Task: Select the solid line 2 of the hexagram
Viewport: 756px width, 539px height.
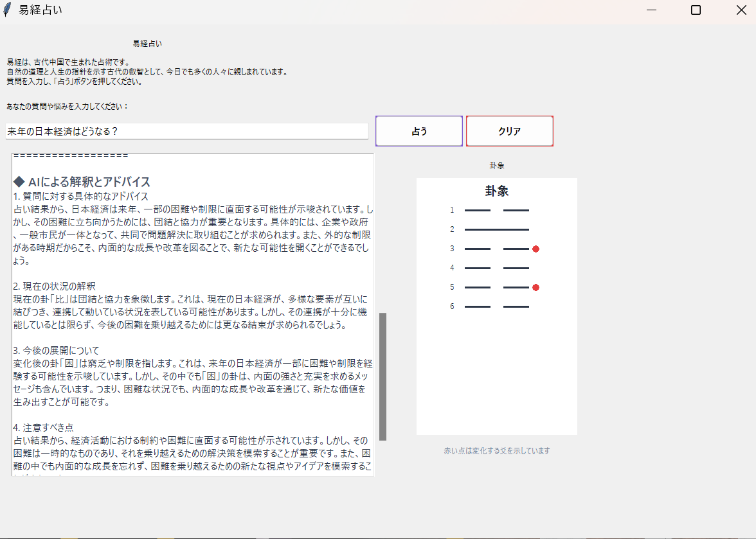Action: coord(496,229)
